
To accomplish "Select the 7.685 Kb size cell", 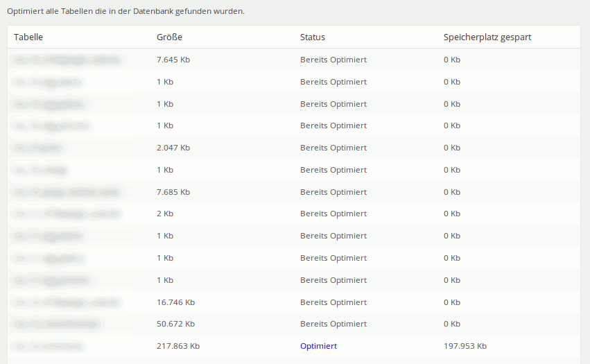I will point(173,192).
